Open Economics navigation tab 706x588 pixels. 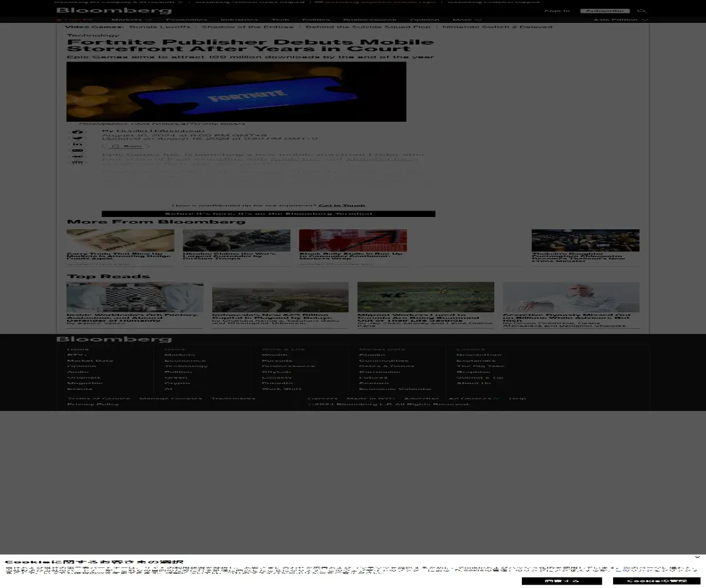pos(187,20)
